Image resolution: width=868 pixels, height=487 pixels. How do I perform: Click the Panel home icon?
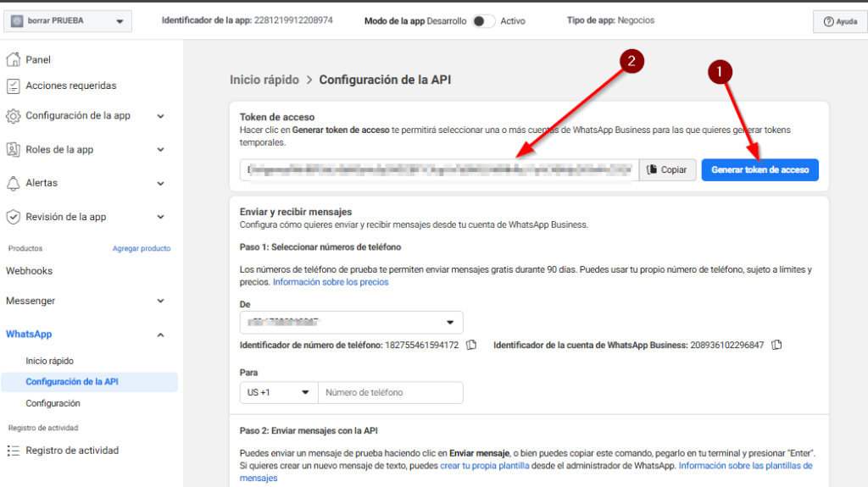click(14, 59)
